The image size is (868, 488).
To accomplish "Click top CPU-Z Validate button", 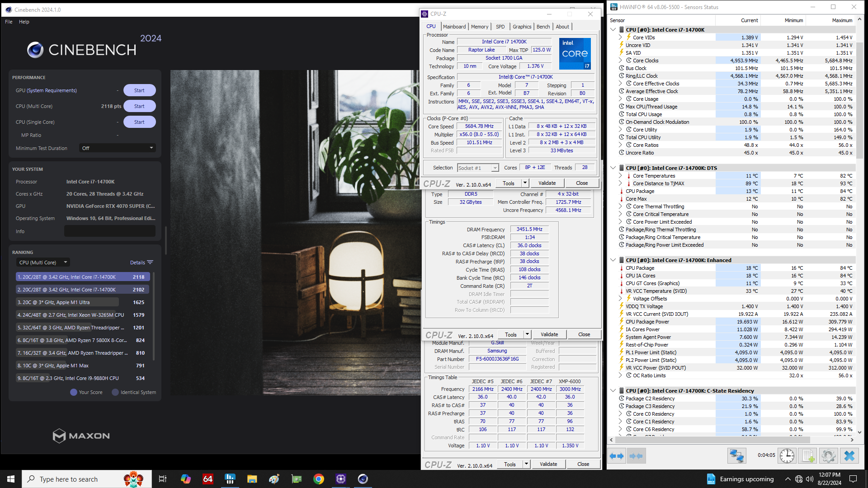I will point(547,183).
